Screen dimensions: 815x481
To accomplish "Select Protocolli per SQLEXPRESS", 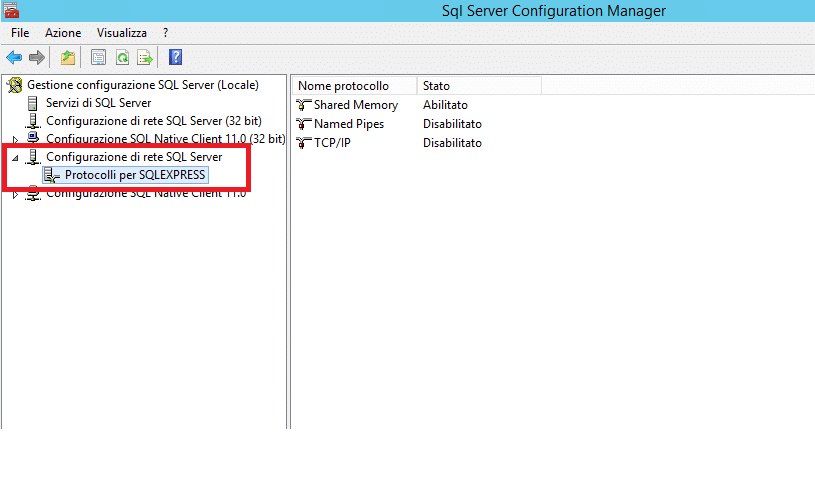I will click(x=135, y=175).
